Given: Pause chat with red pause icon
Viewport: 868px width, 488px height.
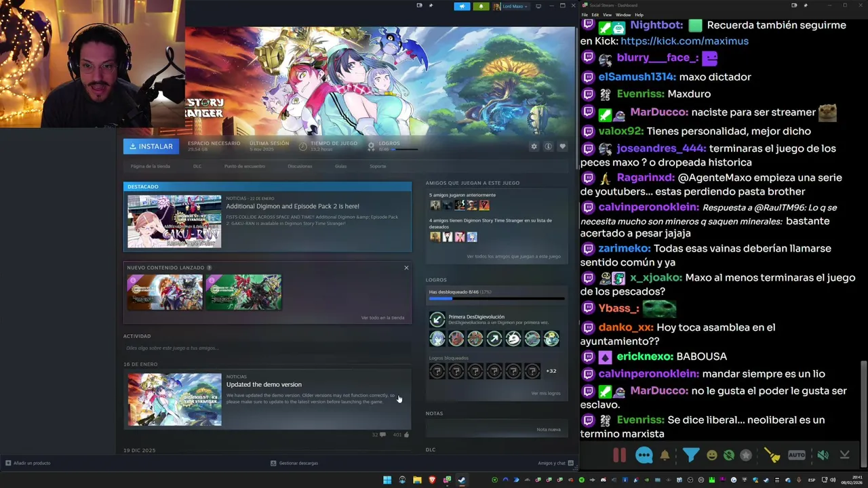Looking at the screenshot, I should click(x=620, y=455).
